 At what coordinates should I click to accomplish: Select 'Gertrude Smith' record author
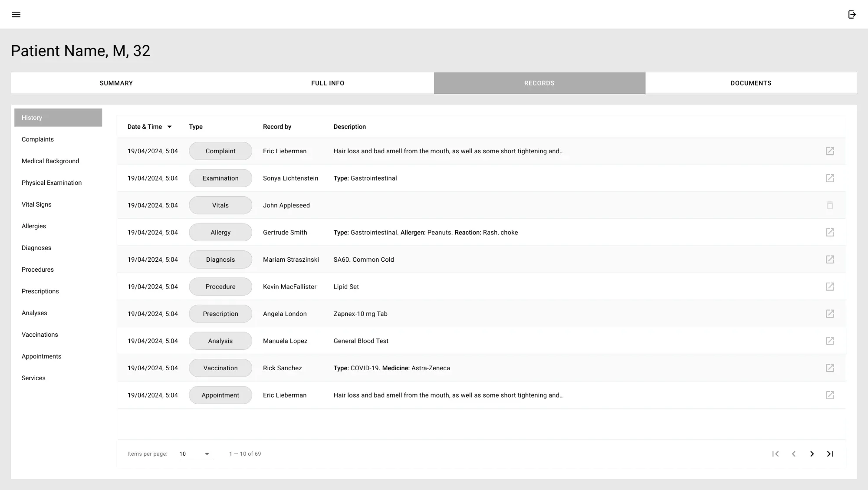tap(285, 233)
